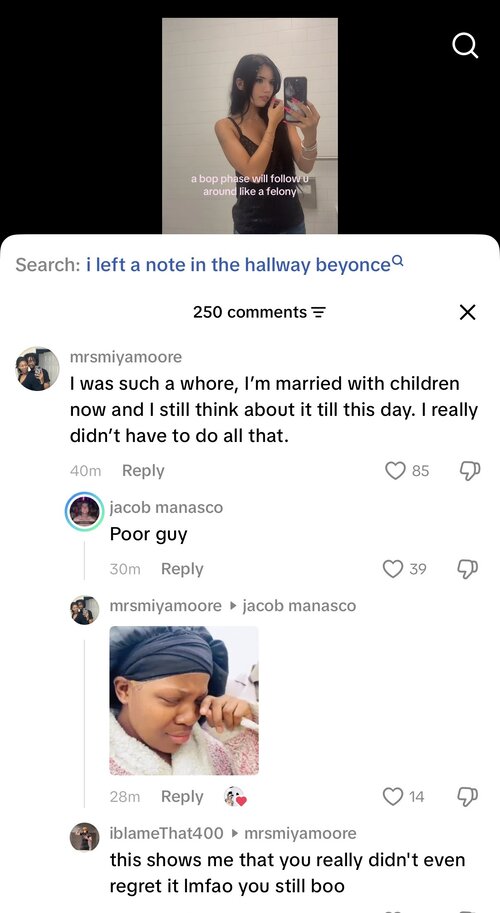This screenshot has height=913, width=500.
Task: Like jacob manasco's "Poor guy" reply
Action: (393, 568)
